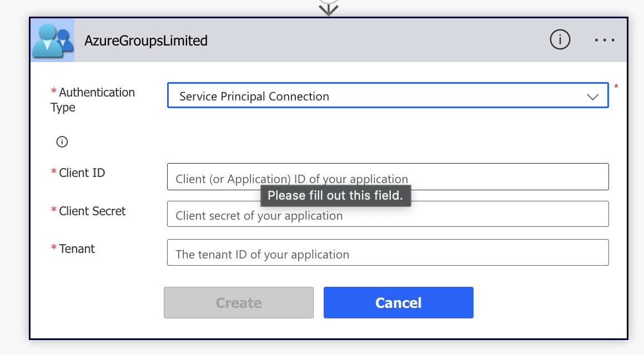Expand the Authentication Type dropdown chevron

592,97
